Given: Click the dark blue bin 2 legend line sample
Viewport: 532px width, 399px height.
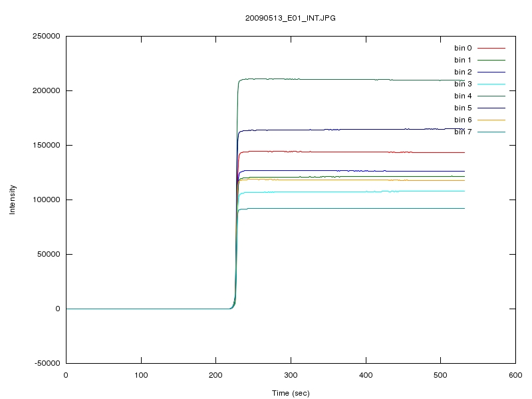Looking at the screenshot, I should (x=491, y=72).
